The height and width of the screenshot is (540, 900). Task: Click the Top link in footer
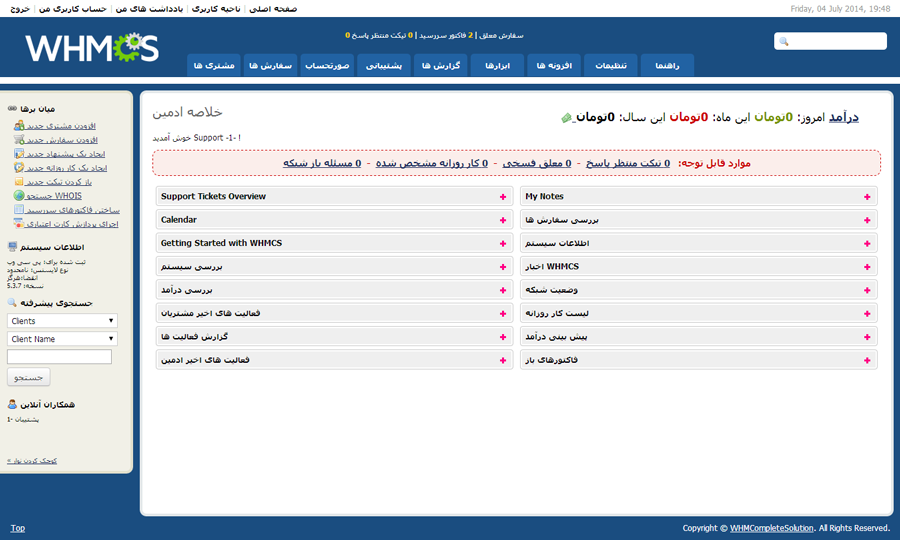[18, 528]
